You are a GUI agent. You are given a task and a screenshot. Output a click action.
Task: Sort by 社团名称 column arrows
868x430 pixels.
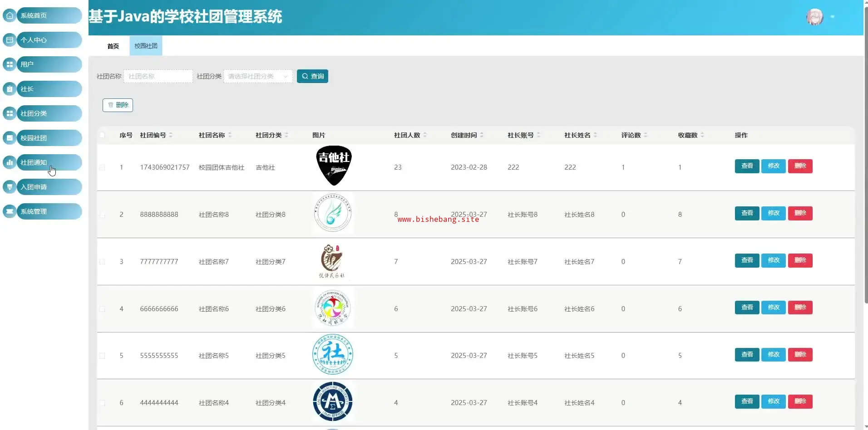point(230,135)
